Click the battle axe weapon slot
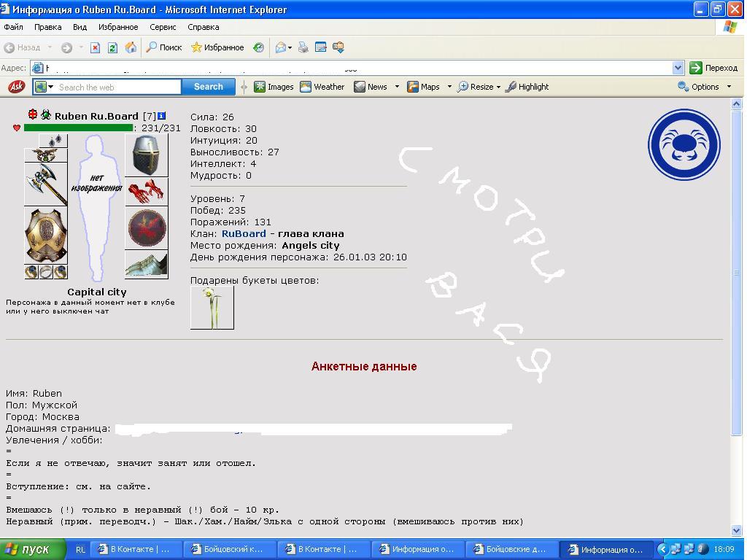The image size is (747, 560). (46, 184)
